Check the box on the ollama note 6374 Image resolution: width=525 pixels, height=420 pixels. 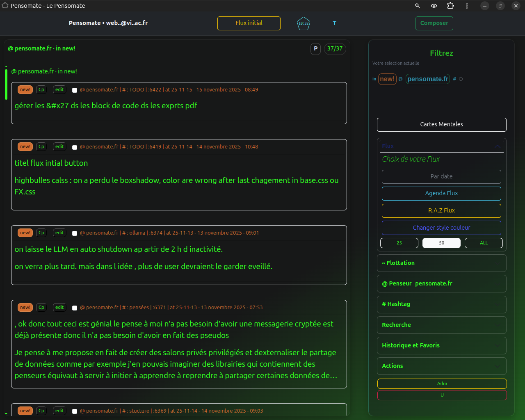(x=75, y=233)
